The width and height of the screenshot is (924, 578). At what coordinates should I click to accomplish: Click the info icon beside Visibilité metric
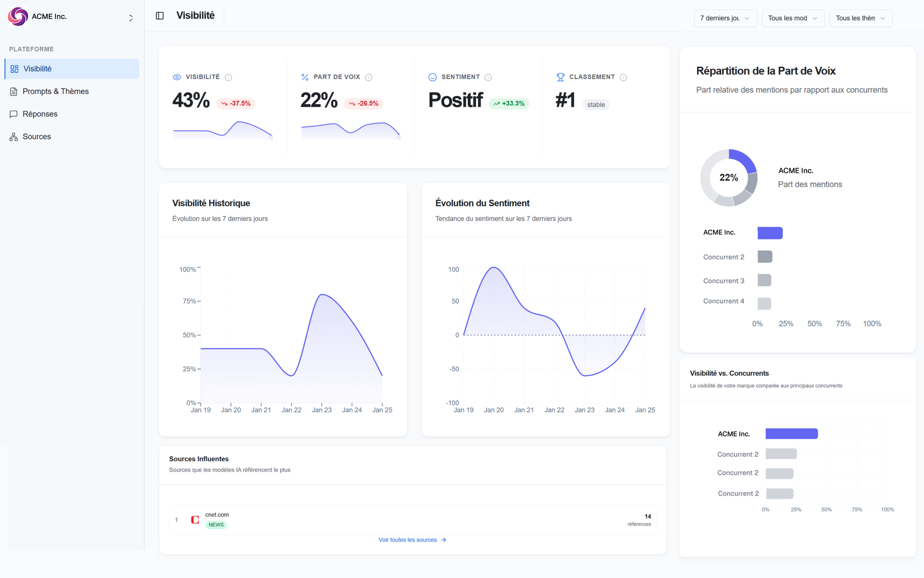coord(229,77)
